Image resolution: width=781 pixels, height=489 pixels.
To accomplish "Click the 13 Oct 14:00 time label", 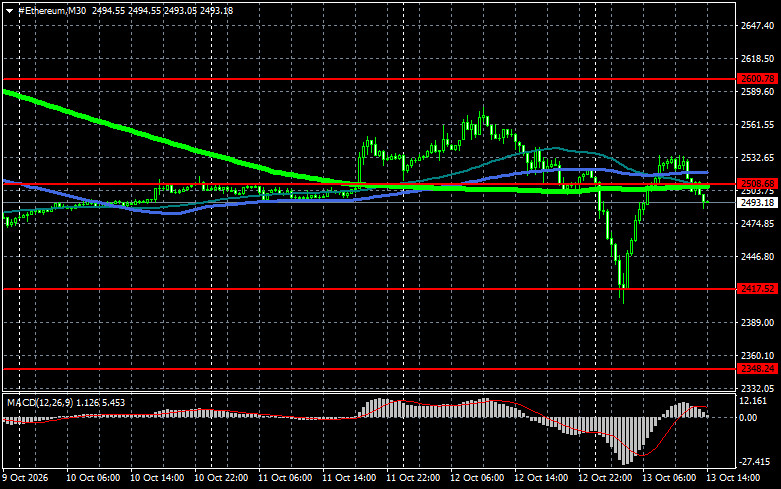I will click(x=733, y=478).
